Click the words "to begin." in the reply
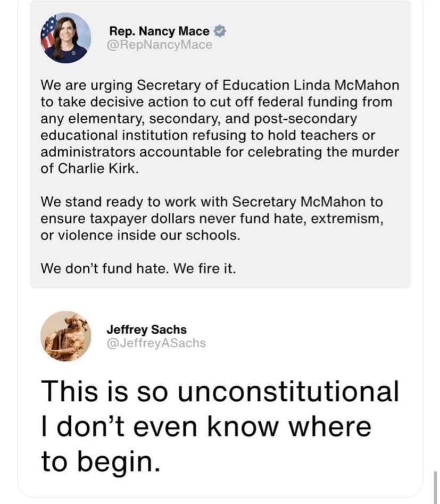 (x=100, y=461)
